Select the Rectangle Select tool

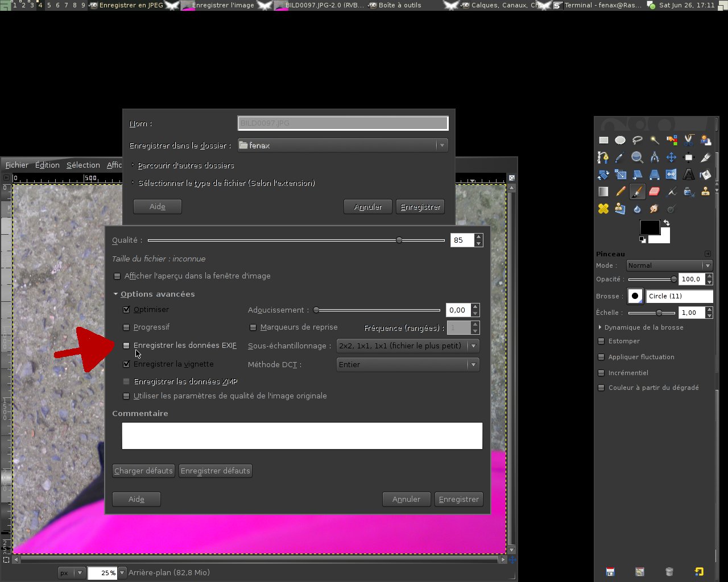point(603,140)
